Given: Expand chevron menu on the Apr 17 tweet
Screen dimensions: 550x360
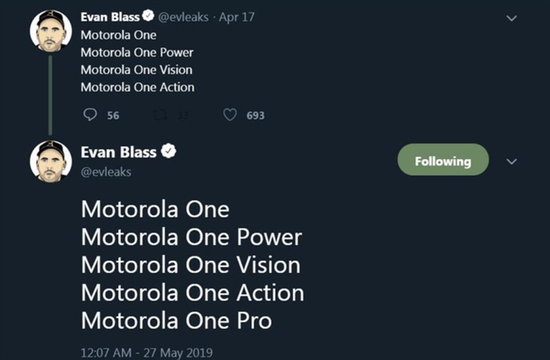Looking at the screenshot, I should tap(512, 18).
